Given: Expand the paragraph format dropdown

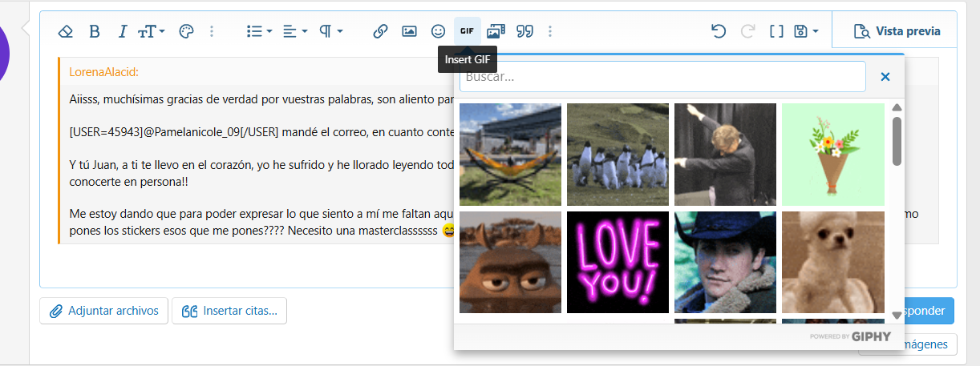Looking at the screenshot, I should tap(330, 31).
